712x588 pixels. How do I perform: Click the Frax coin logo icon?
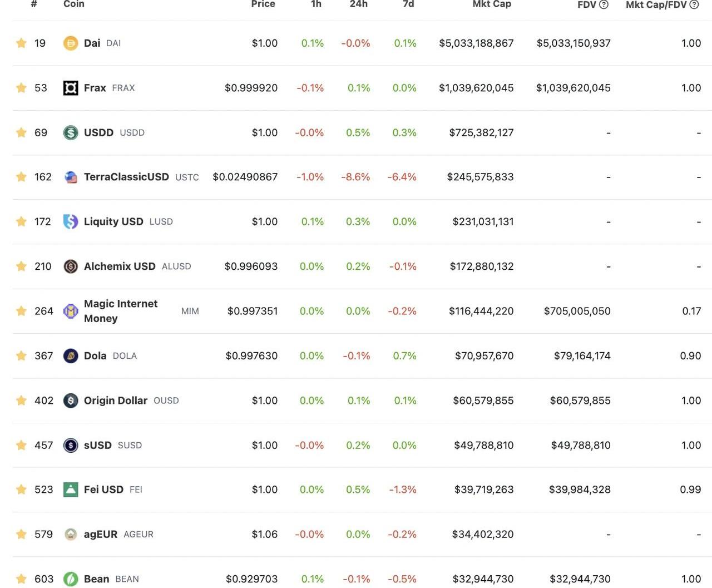[x=71, y=88]
